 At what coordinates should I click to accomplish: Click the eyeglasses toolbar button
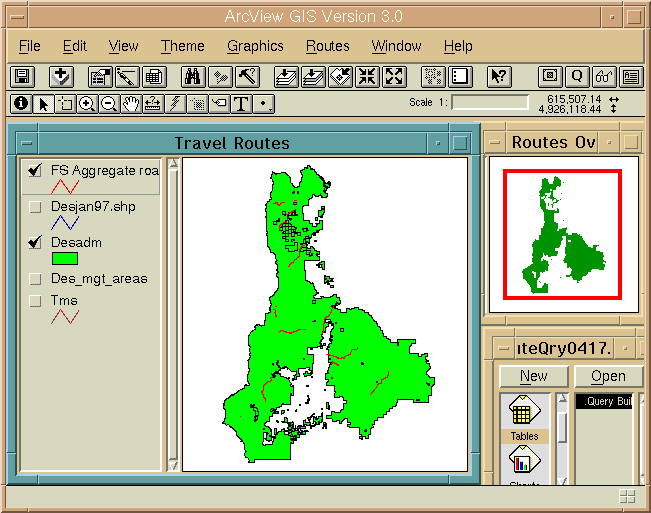604,77
